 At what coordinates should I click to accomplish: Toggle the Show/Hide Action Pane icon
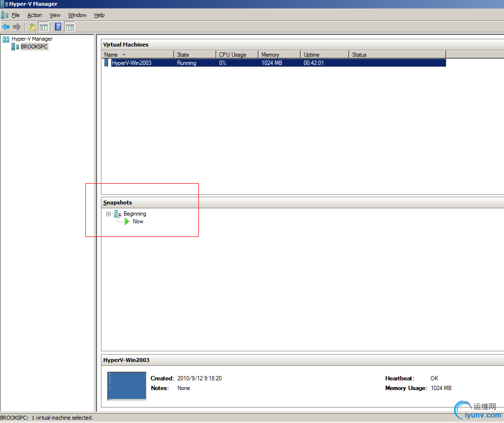pos(69,27)
